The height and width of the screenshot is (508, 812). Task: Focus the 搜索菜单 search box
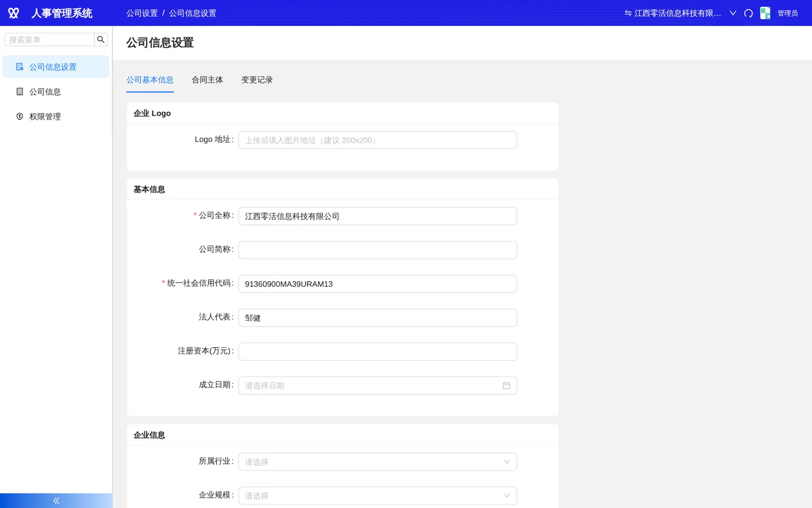pos(50,40)
